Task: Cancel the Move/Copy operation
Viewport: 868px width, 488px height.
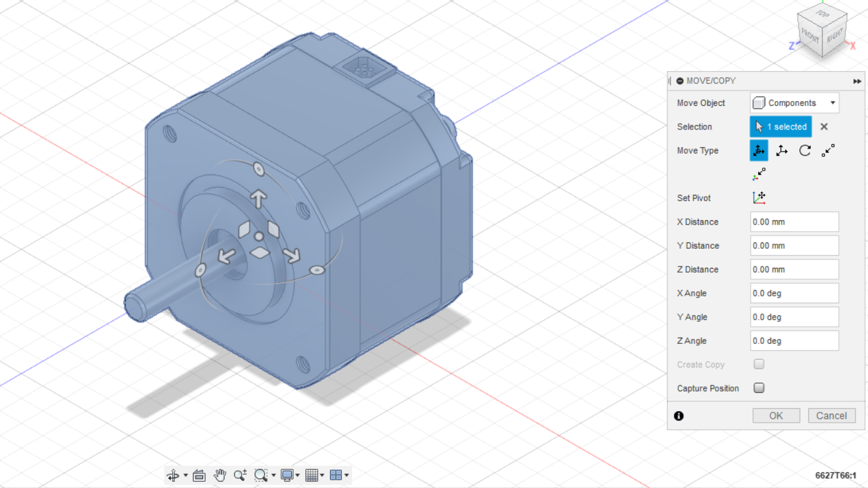Action: (x=832, y=416)
